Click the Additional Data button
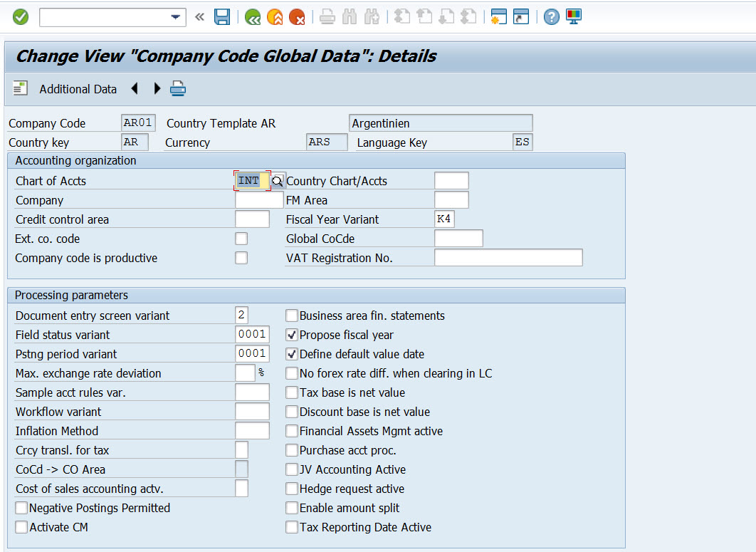The image size is (756, 552). click(x=78, y=89)
